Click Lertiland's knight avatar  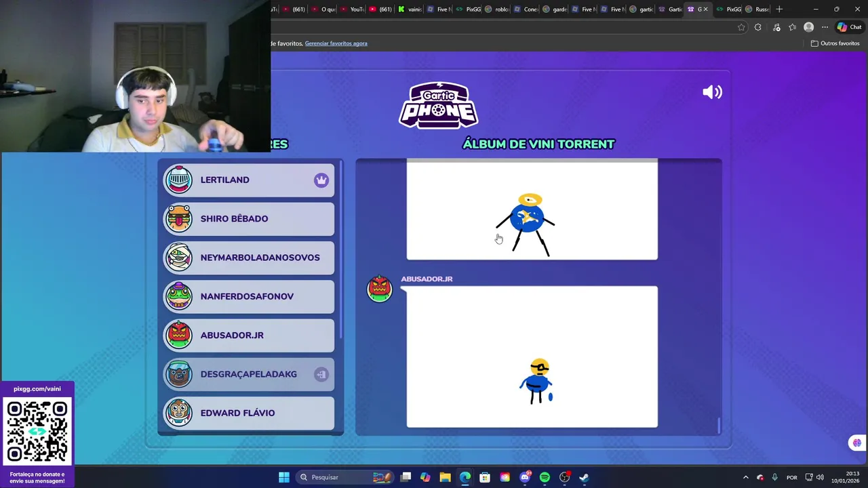(179, 180)
